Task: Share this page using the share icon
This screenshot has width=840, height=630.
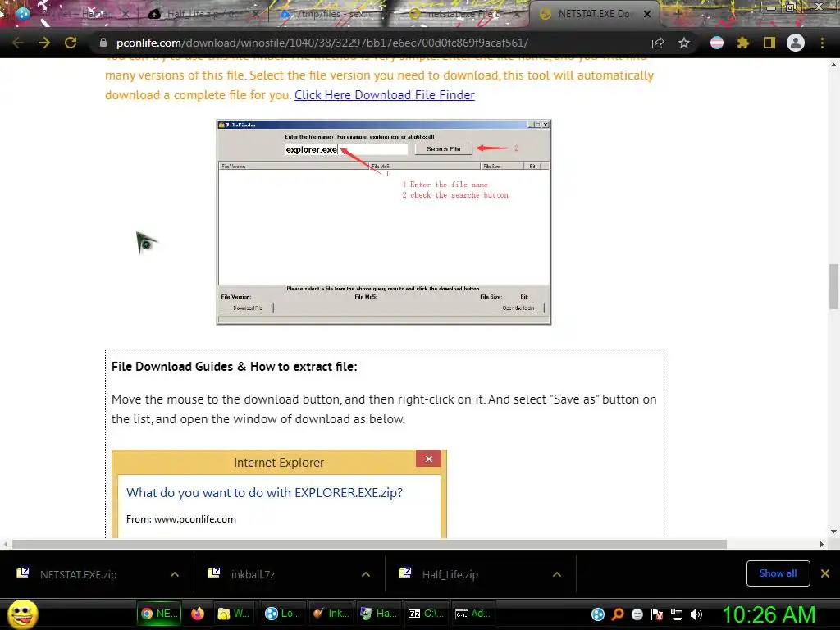Action: pyautogui.click(x=658, y=43)
